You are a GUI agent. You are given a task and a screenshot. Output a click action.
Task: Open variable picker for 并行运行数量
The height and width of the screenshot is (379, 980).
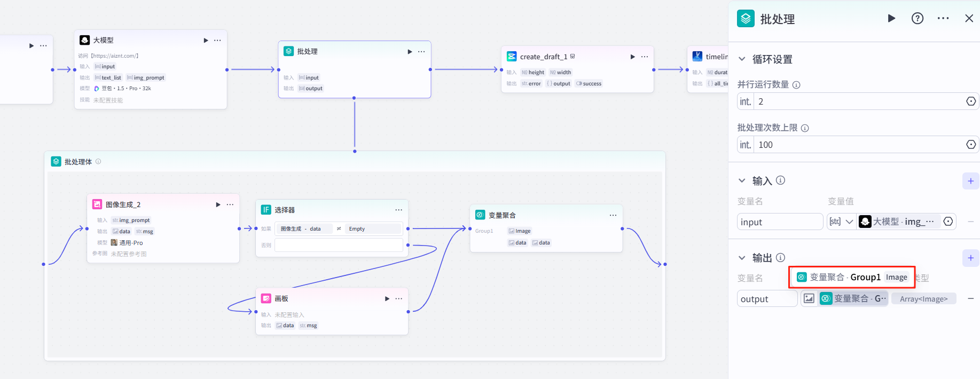(971, 101)
